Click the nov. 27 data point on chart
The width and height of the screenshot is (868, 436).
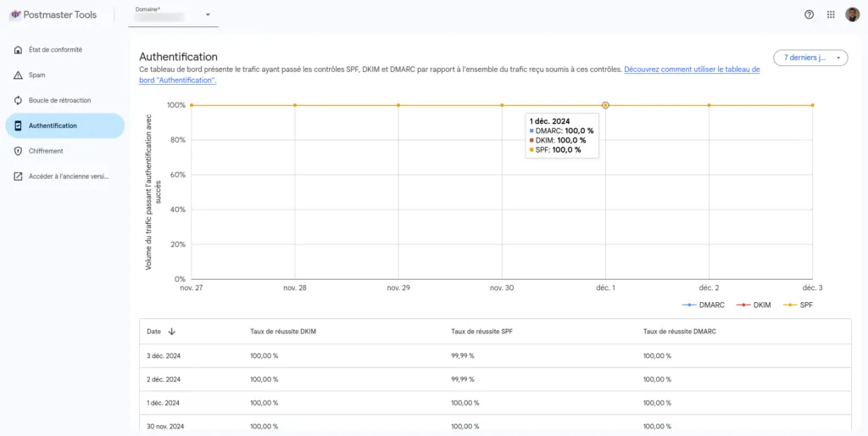point(192,105)
